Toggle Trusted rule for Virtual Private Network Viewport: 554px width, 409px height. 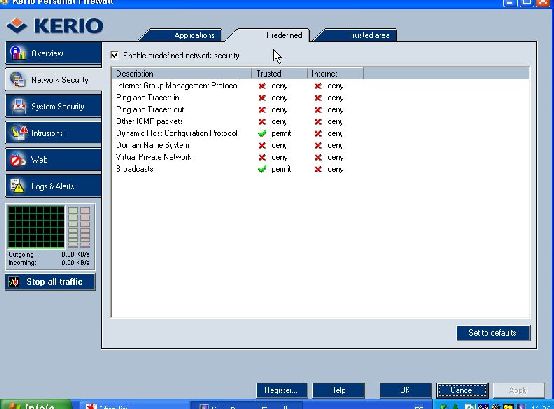(262, 157)
